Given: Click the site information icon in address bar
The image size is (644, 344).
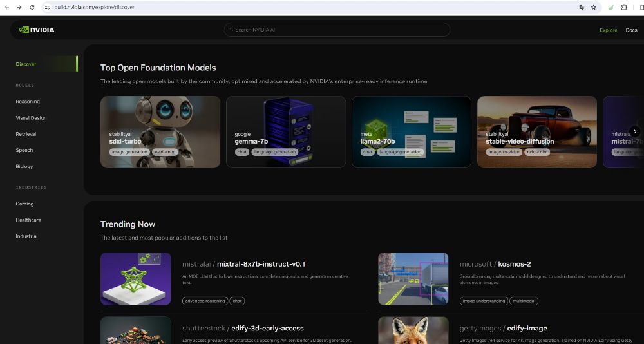Looking at the screenshot, I should point(47,7).
